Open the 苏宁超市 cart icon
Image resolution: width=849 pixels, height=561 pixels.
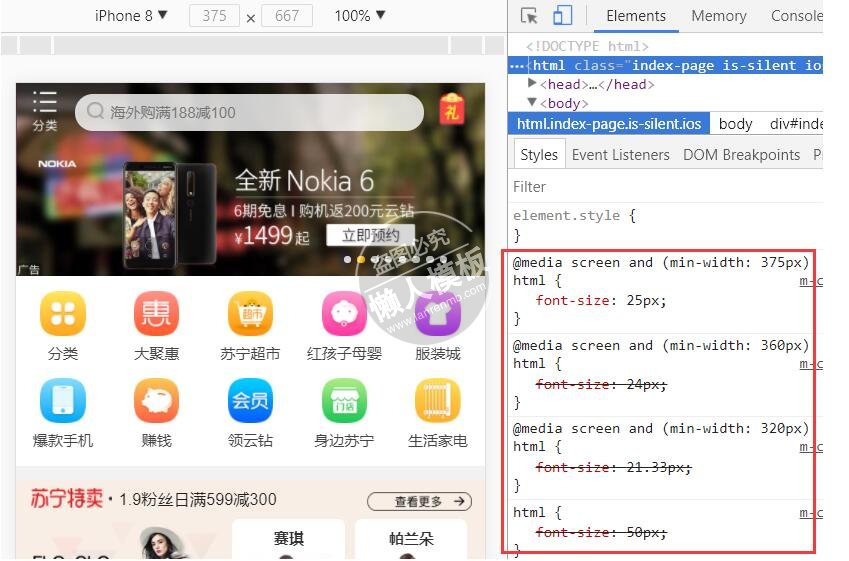tap(250, 314)
